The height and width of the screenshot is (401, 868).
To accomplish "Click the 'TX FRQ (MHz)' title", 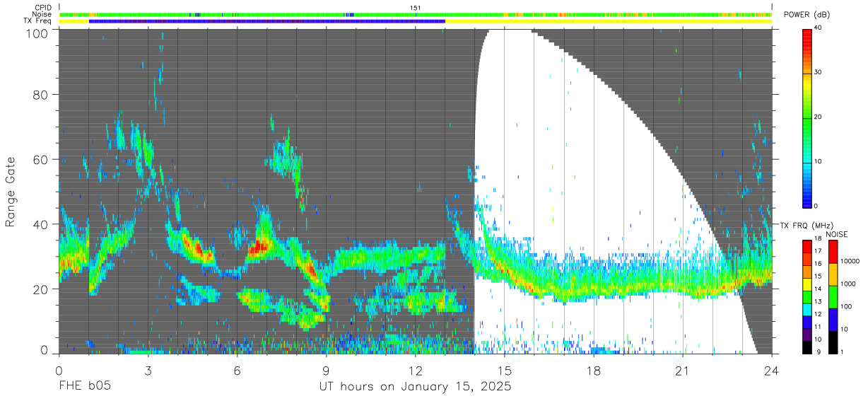I will click(805, 225).
